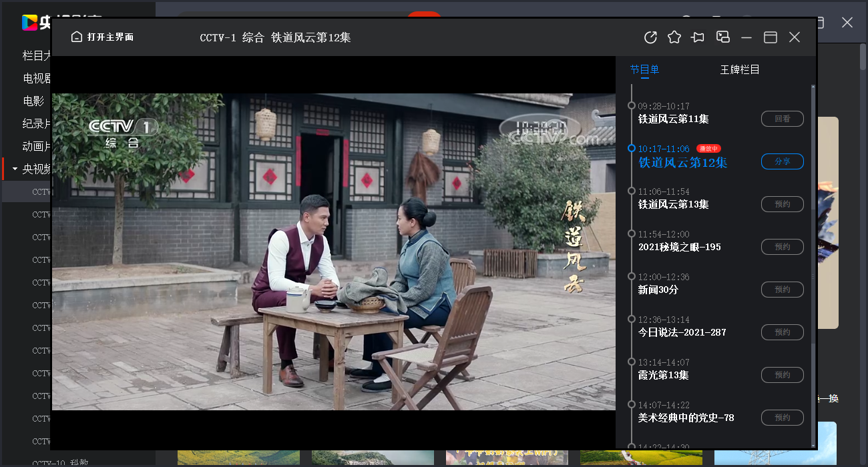Click timeline dot for 12:00-12:36
The image size is (868, 467).
tap(632, 276)
